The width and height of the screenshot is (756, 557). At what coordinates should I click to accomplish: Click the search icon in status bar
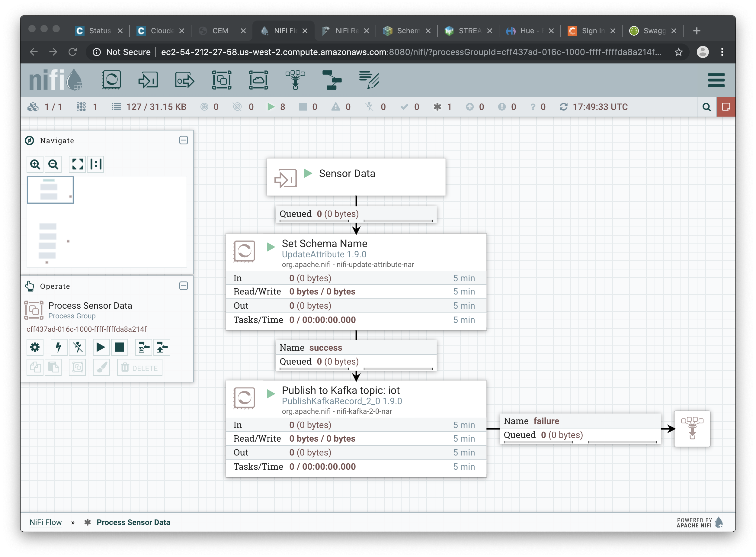[x=706, y=108]
